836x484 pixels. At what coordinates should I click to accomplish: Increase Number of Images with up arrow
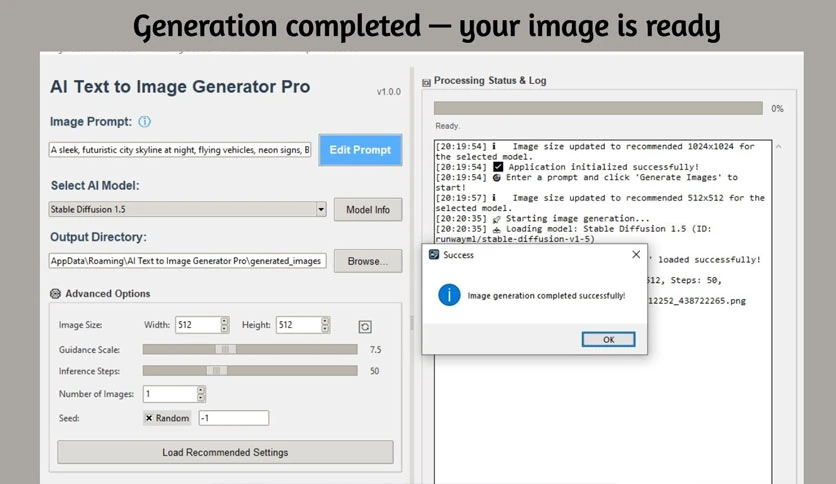click(x=200, y=390)
